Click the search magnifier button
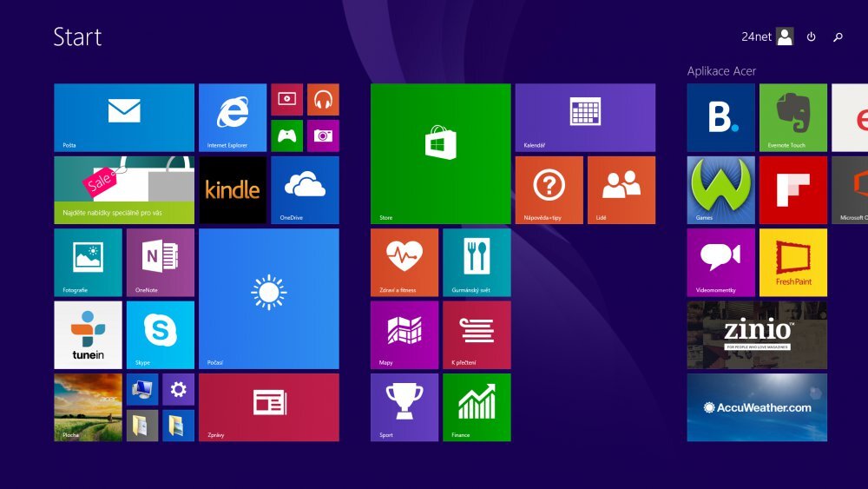This screenshot has height=489, width=868. [x=838, y=36]
